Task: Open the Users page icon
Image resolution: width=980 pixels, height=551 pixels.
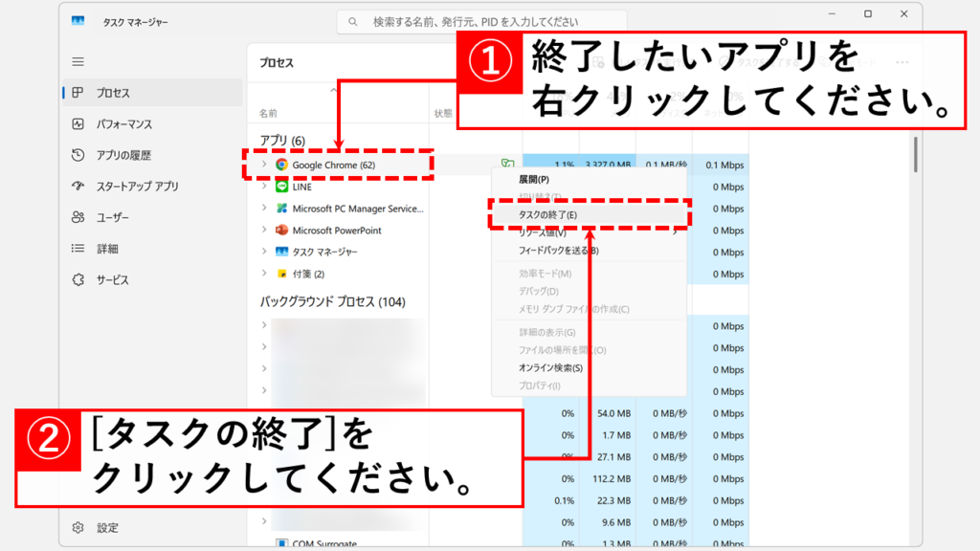Action: [x=78, y=217]
